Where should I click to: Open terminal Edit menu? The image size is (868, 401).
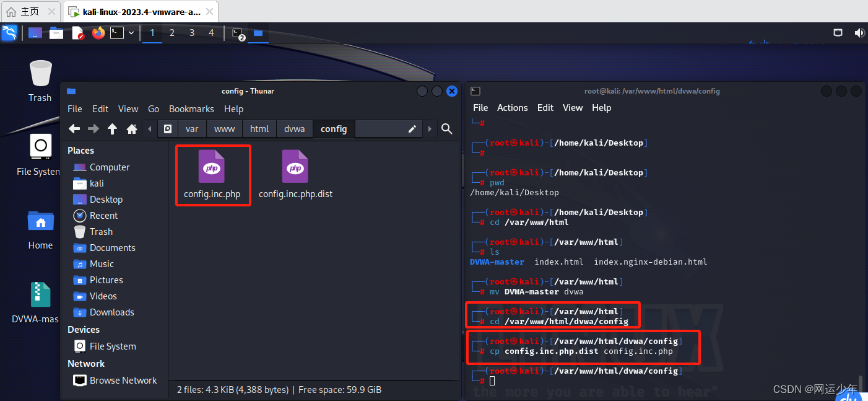tap(545, 108)
